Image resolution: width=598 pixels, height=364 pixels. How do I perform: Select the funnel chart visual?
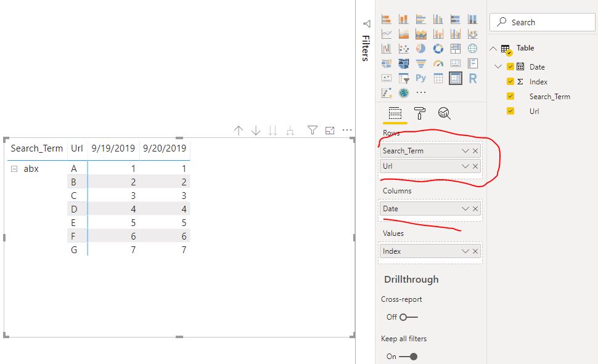click(420, 63)
